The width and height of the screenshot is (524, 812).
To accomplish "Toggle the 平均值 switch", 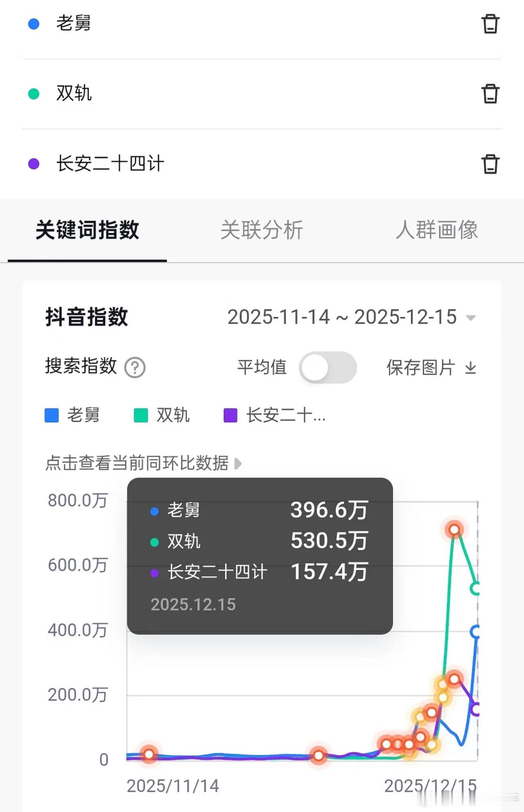I will 328,367.
